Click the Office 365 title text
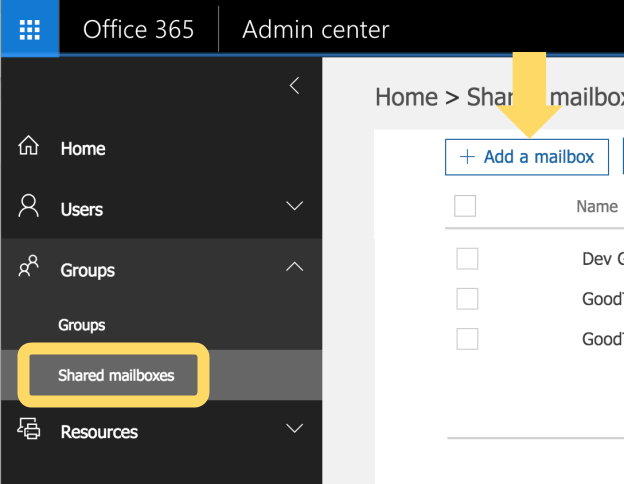Viewport: 624px width, 484px height. 138,29
